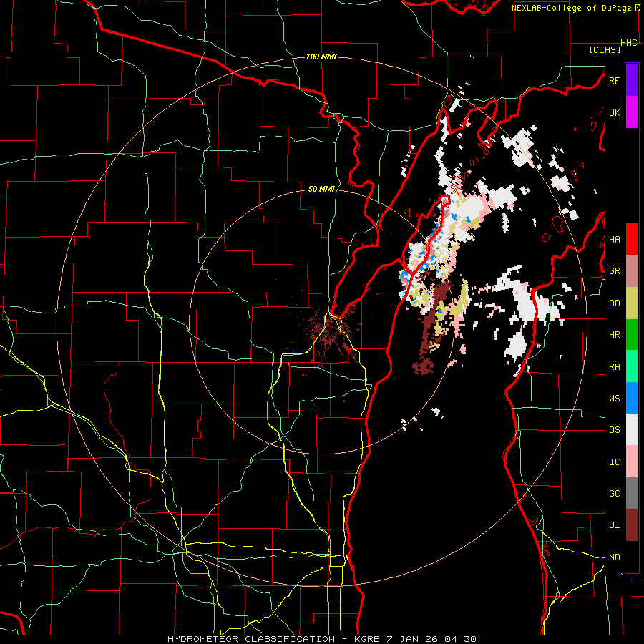Viewport: 644px width, 644px height.
Task: Click the HA legend label
Action: (x=614, y=240)
